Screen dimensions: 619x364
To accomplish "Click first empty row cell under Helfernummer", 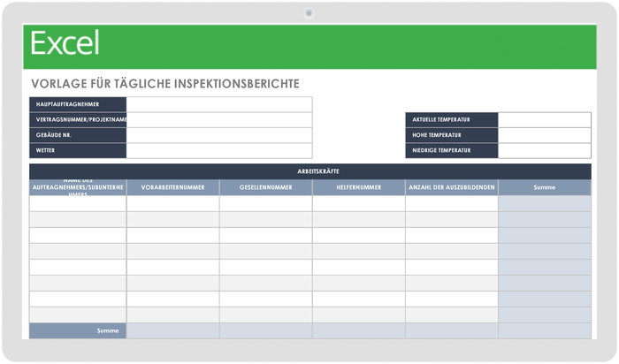I will point(359,203).
